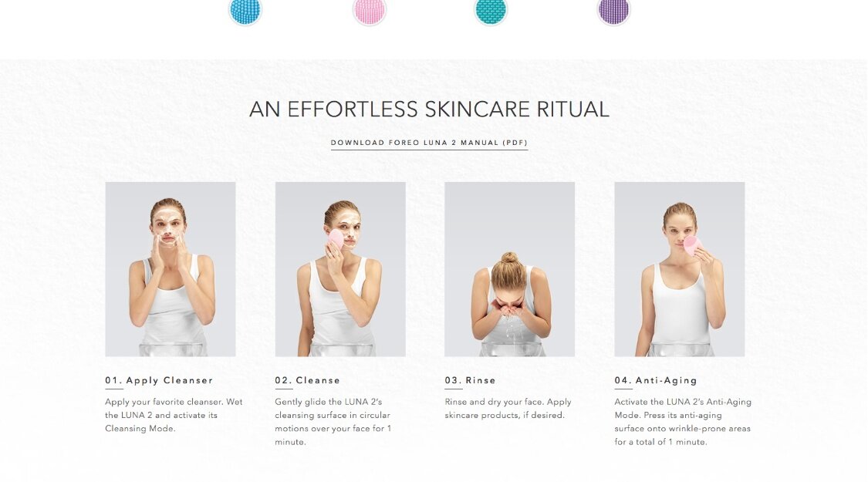
Task: Select the 04. Anti-Aging heading
Action: click(656, 380)
